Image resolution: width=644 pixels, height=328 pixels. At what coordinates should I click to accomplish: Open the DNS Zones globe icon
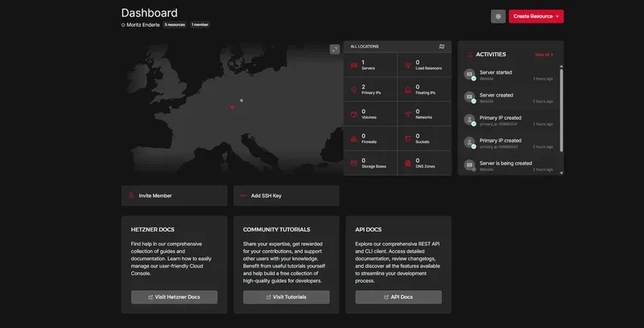(x=408, y=163)
